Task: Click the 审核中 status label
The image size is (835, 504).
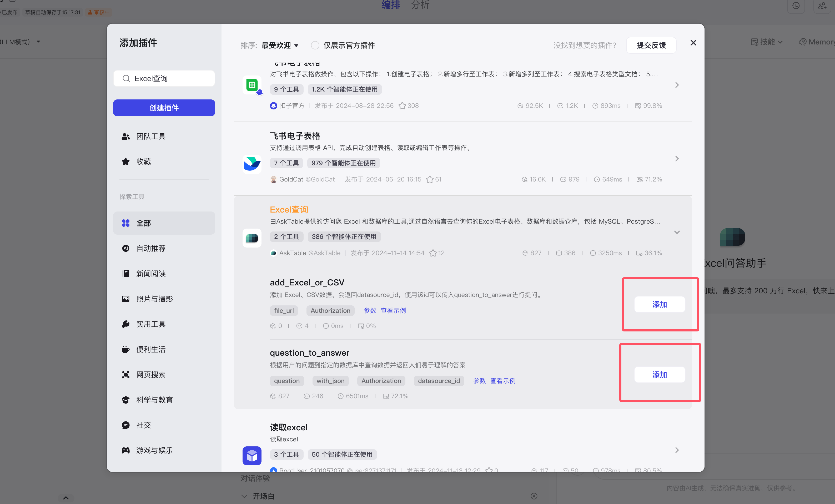Action: (x=99, y=12)
